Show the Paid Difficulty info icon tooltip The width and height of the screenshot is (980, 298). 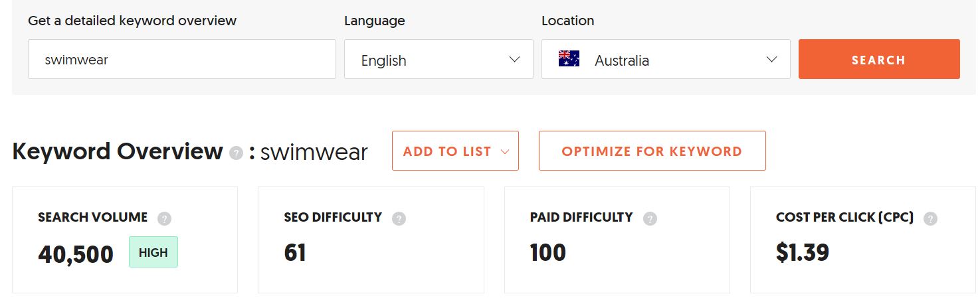[650, 218]
